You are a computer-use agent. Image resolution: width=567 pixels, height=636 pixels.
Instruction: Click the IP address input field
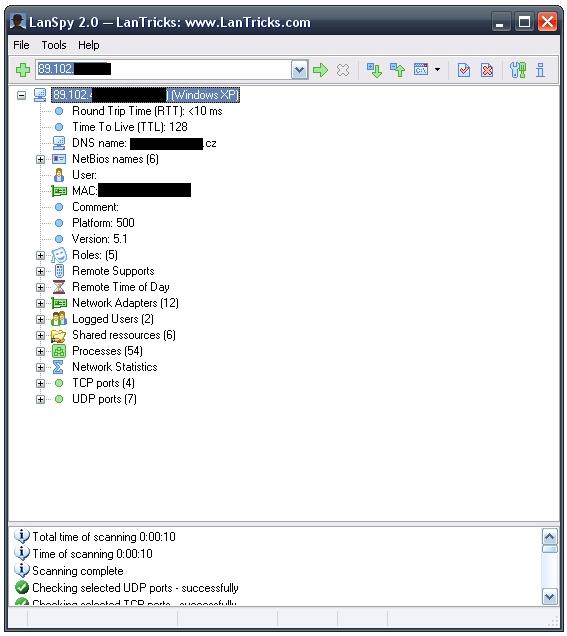pyautogui.click(x=163, y=70)
